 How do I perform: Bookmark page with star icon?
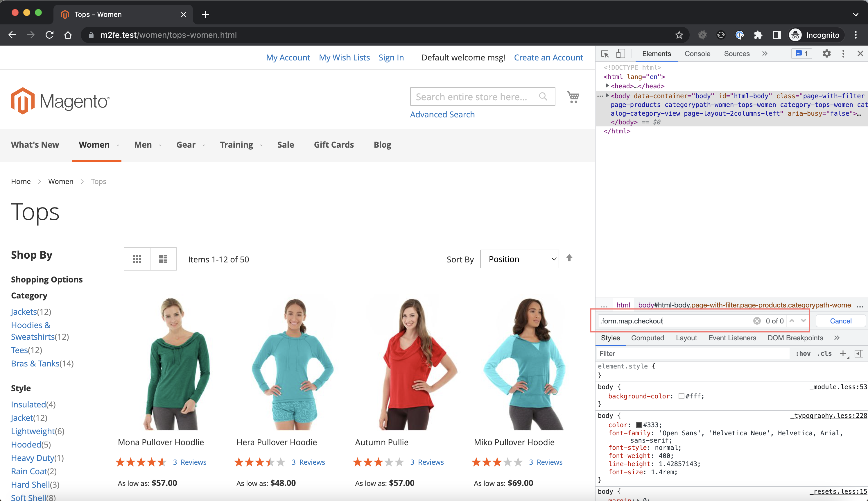coord(679,35)
